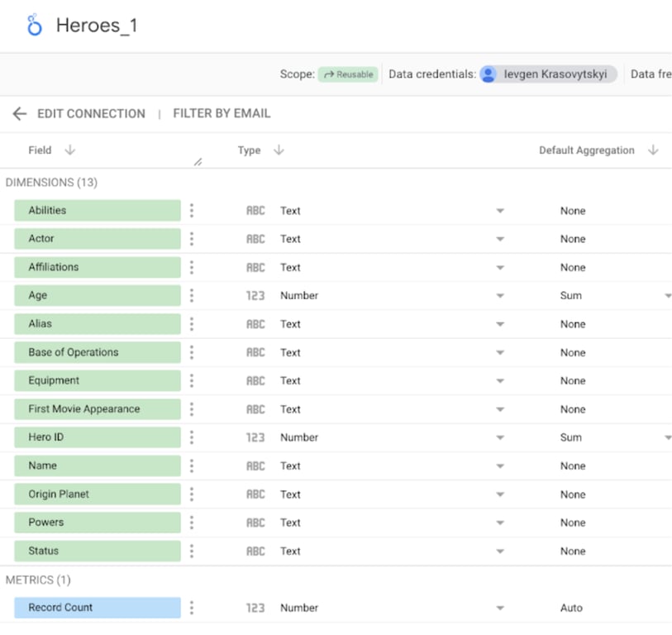The height and width of the screenshot is (635, 672).
Task: Select the First Movie Appearance field chip
Action: pyautogui.click(x=98, y=409)
